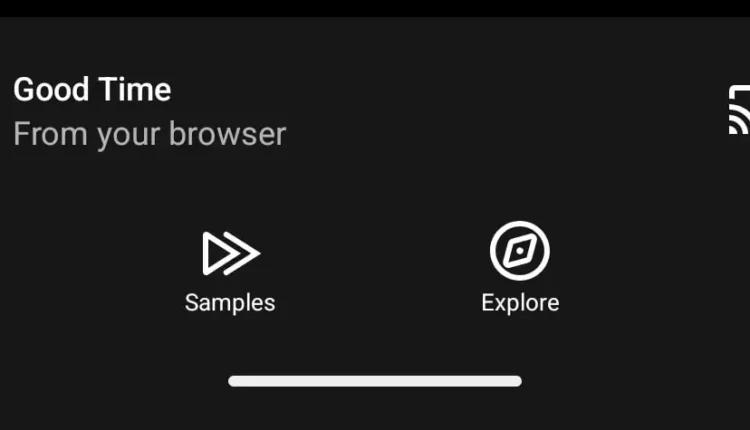Open the Good Time track title
This screenshot has width=750, height=430.
click(92, 89)
